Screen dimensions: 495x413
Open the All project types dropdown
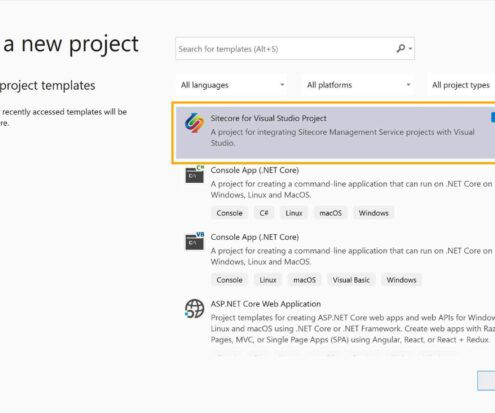point(462,85)
